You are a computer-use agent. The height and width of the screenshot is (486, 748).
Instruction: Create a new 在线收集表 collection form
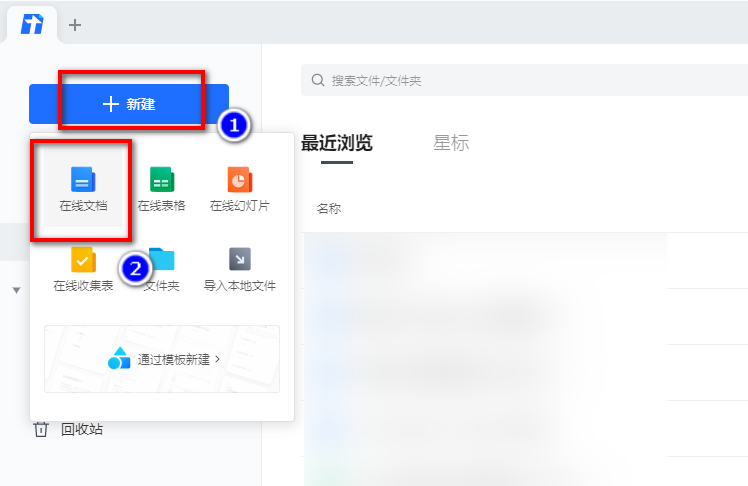[83, 269]
